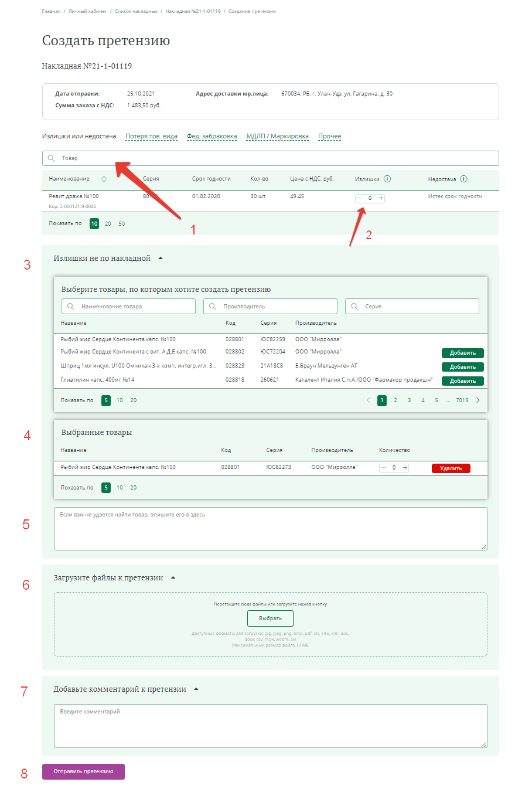The width and height of the screenshot is (532, 799).
Task: Open the info icon next to Излишки
Action: [x=387, y=179]
